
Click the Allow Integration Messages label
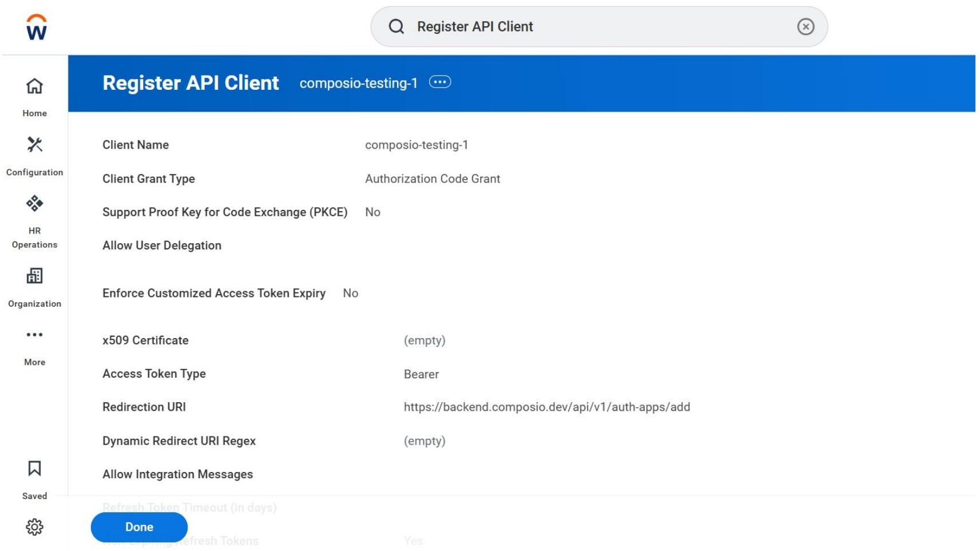pos(177,474)
